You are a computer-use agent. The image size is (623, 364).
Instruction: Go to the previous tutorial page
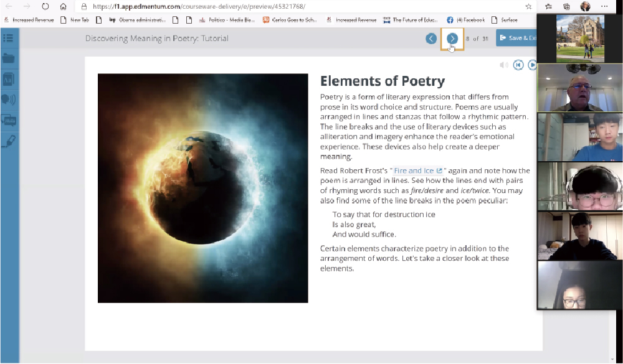pos(431,39)
